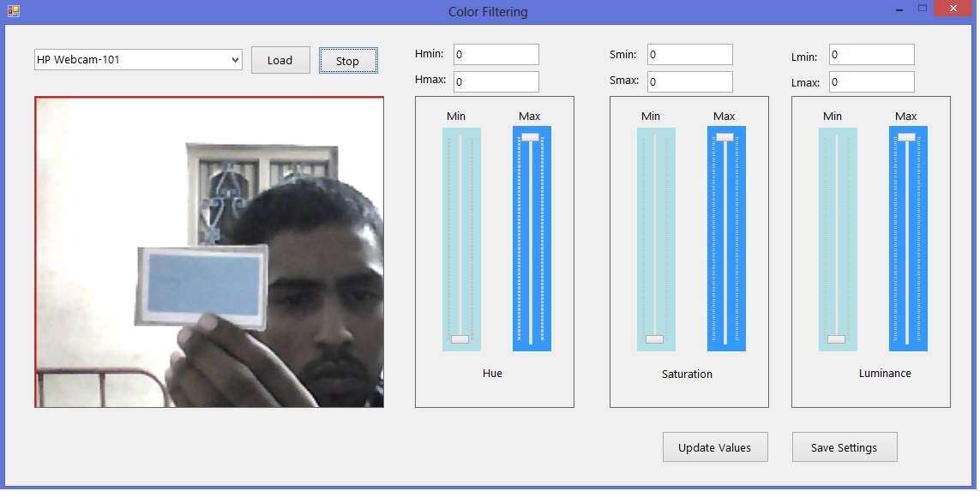The height and width of the screenshot is (497, 980).
Task: Select the Saturation Min slider handle
Action: pos(655,339)
